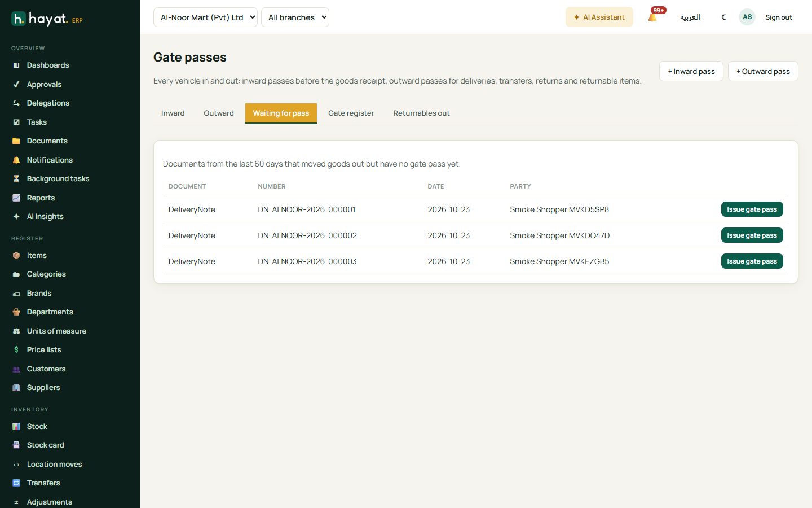Click the Documents folder icon
The image size is (812, 508).
pos(16,141)
